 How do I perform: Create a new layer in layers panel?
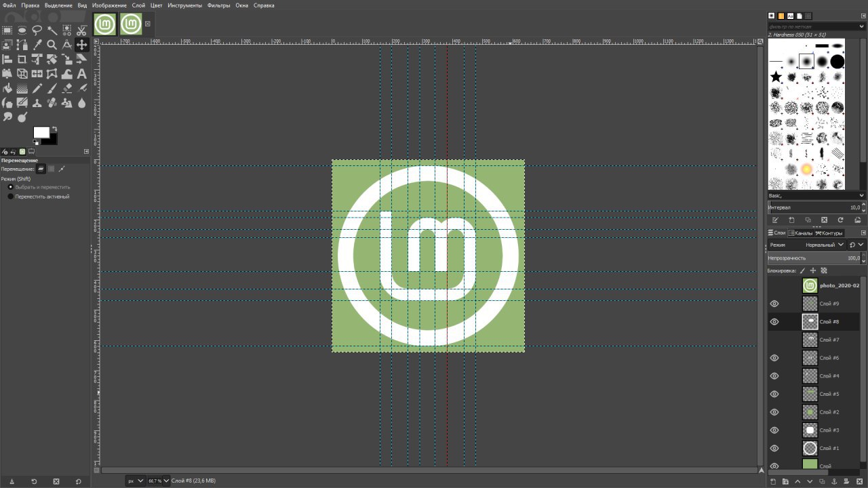tap(774, 481)
